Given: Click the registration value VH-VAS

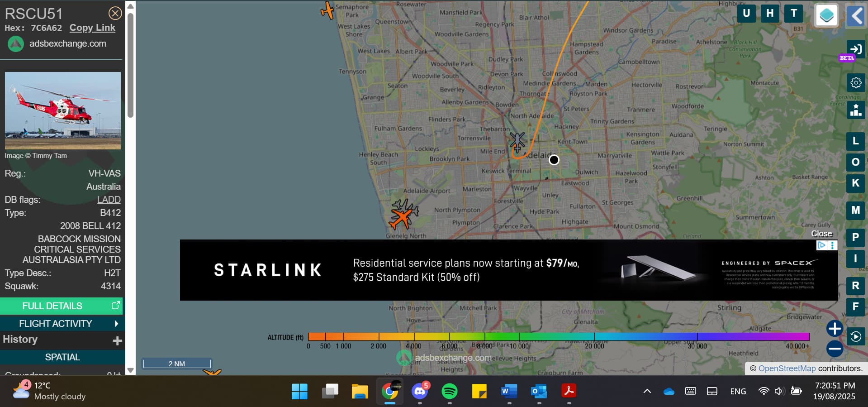Looking at the screenshot, I should tap(104, 173).
